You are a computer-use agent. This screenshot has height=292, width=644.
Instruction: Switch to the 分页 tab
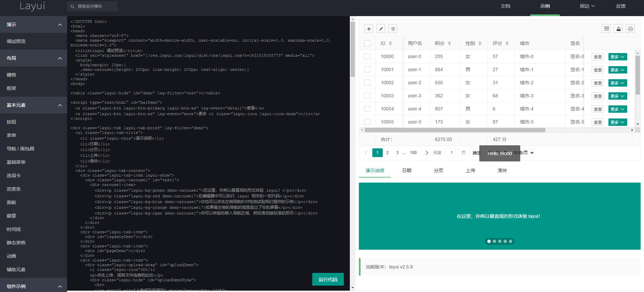point(438,171)
